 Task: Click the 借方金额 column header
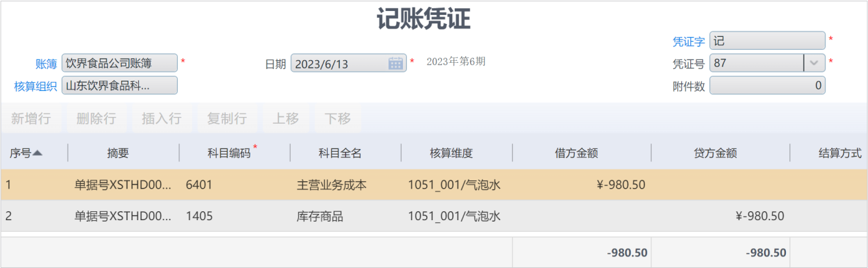pyautogui.click(x=577, y=153)
